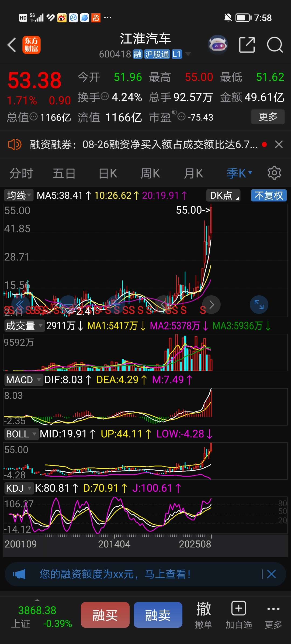
Task: Open MACD indicator dropdown
Action: (23, 380)
